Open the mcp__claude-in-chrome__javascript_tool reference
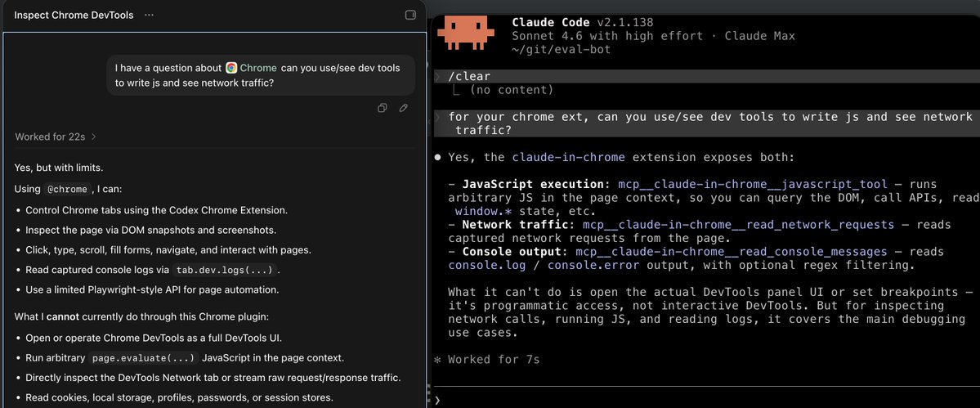 [753, 184]
